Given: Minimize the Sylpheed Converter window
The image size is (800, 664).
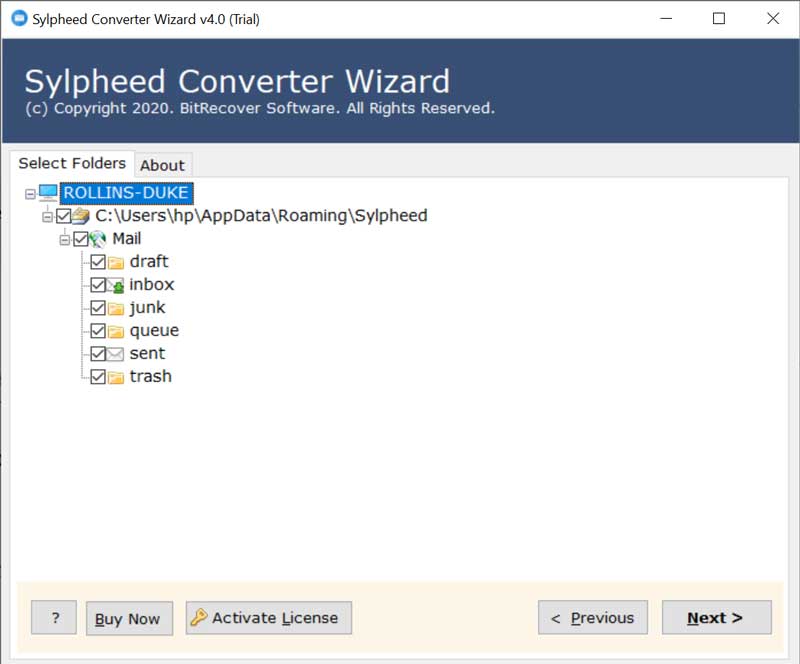Looking at the screenshot, I should pos(666,19).
